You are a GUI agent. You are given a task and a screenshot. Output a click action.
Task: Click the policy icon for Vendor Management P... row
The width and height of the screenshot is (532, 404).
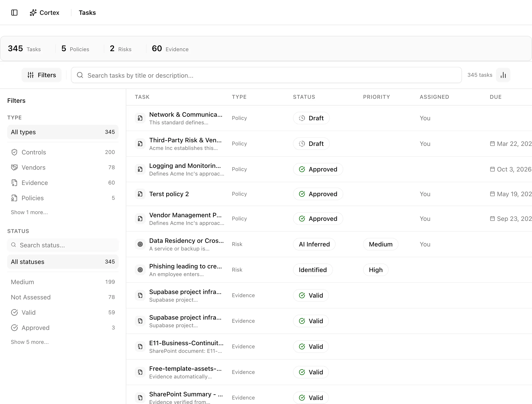[x=140, y=219]
